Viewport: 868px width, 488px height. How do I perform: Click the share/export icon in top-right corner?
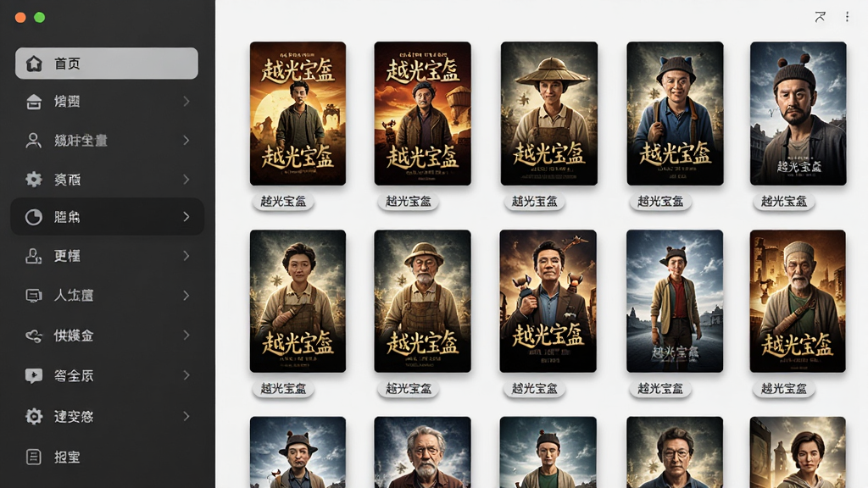tap(820, 17)
